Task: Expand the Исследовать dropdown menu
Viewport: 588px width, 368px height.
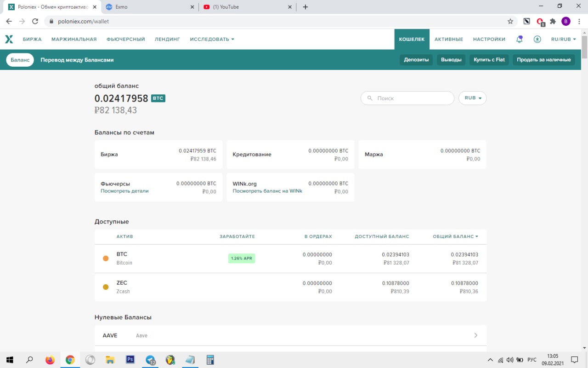Action: point(212,39)
